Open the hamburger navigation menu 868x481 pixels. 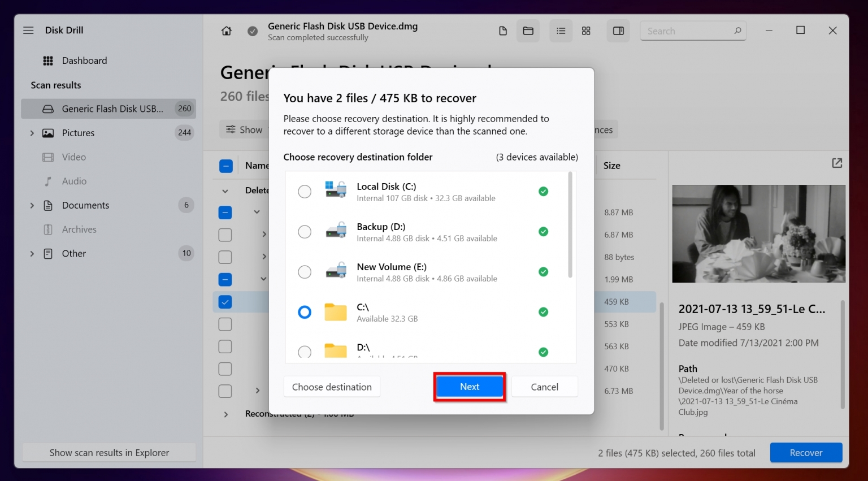point(28,30)
